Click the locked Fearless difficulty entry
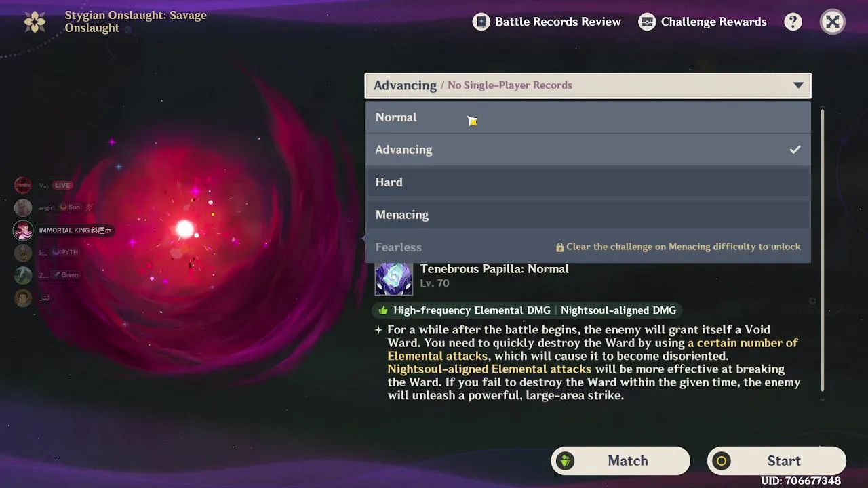 (588, 247)
